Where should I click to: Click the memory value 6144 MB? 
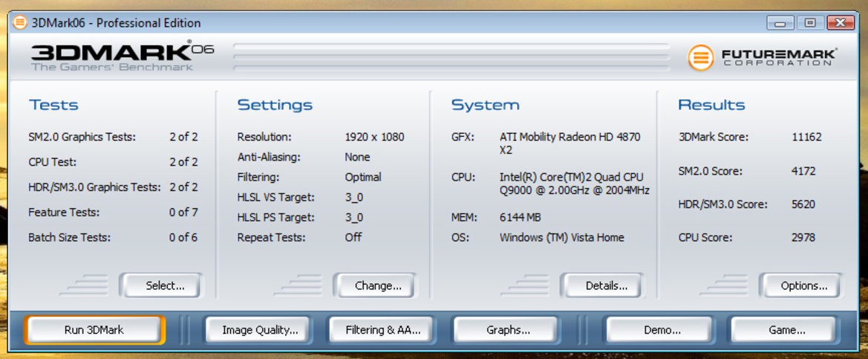coord(521,217)
